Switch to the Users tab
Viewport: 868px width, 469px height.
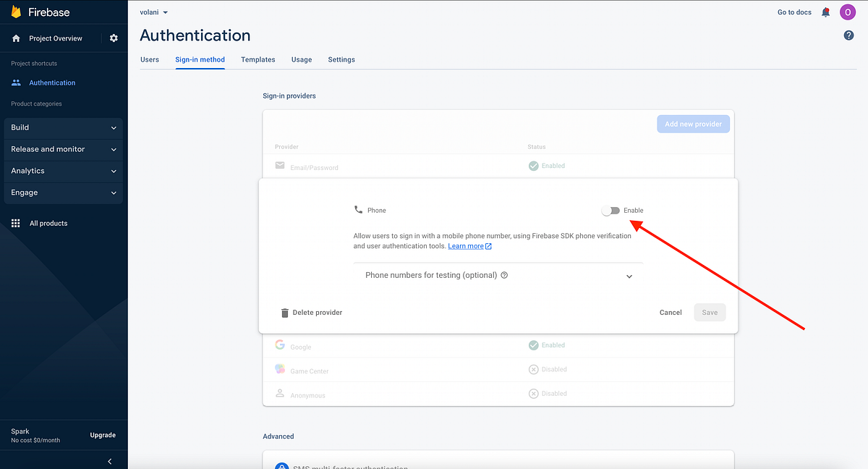coord(150,59)
